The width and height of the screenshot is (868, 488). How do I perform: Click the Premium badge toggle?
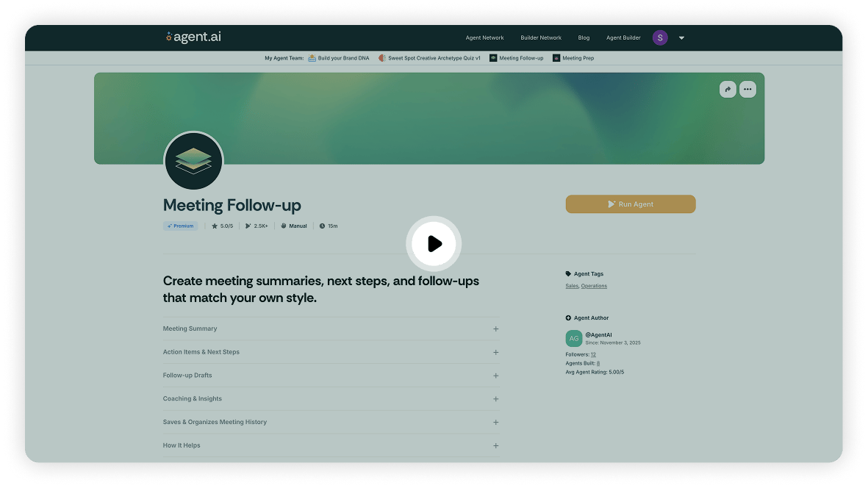(x=180, y=226)
